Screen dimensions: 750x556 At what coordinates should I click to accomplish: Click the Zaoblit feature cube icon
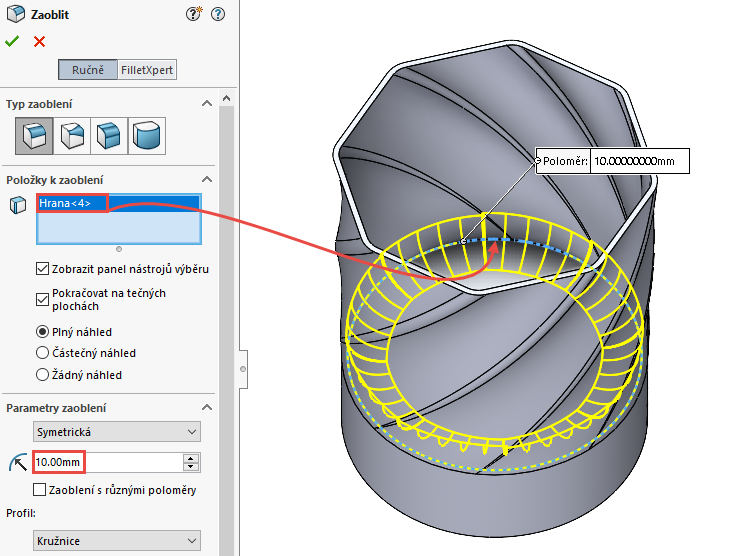point(16,14)
